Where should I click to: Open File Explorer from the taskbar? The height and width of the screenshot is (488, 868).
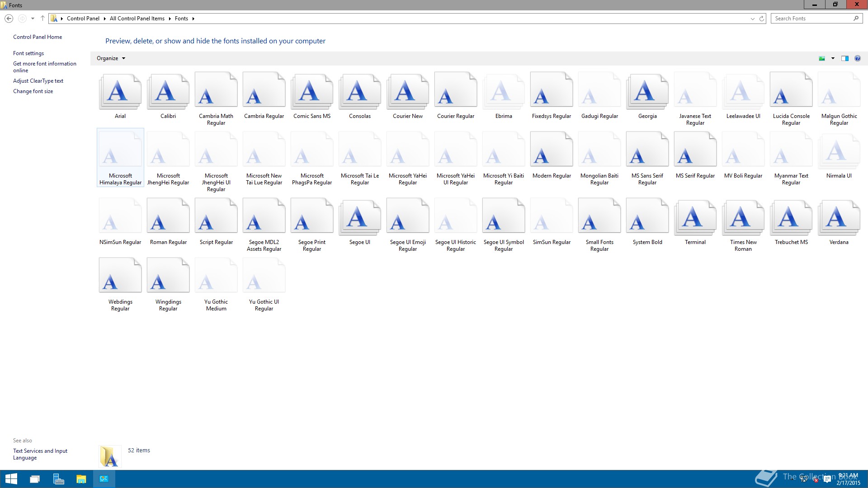point(81,479)
